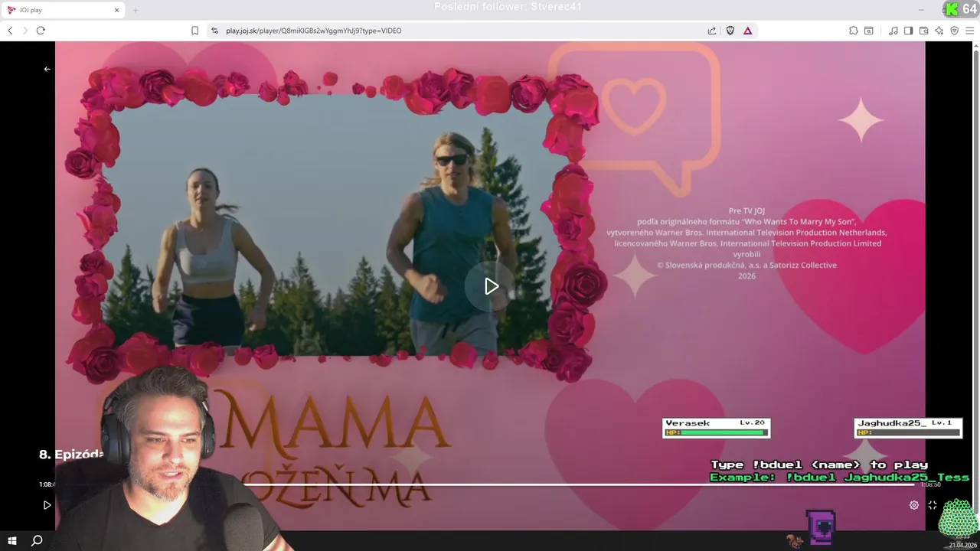
Task: Minimize the browser window
Action: tap(920, 10)
